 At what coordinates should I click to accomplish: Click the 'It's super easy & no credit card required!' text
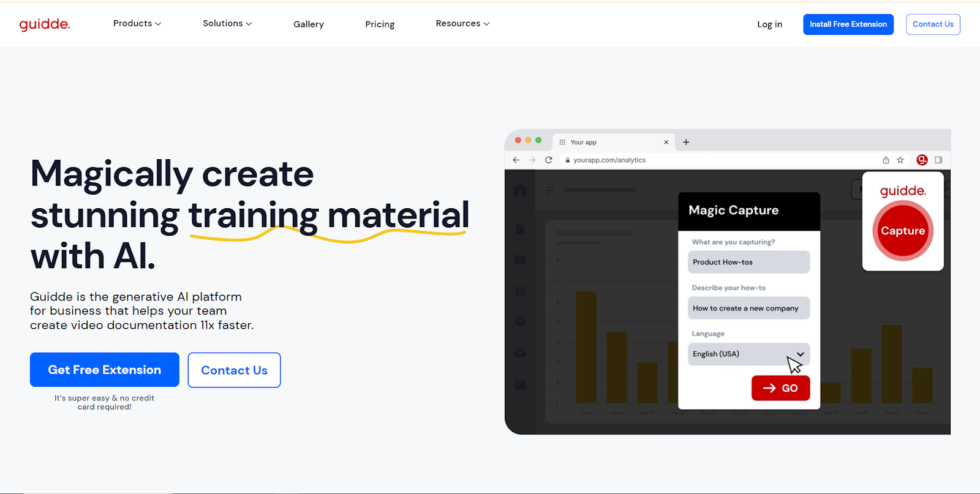click(x=104, y=402)
